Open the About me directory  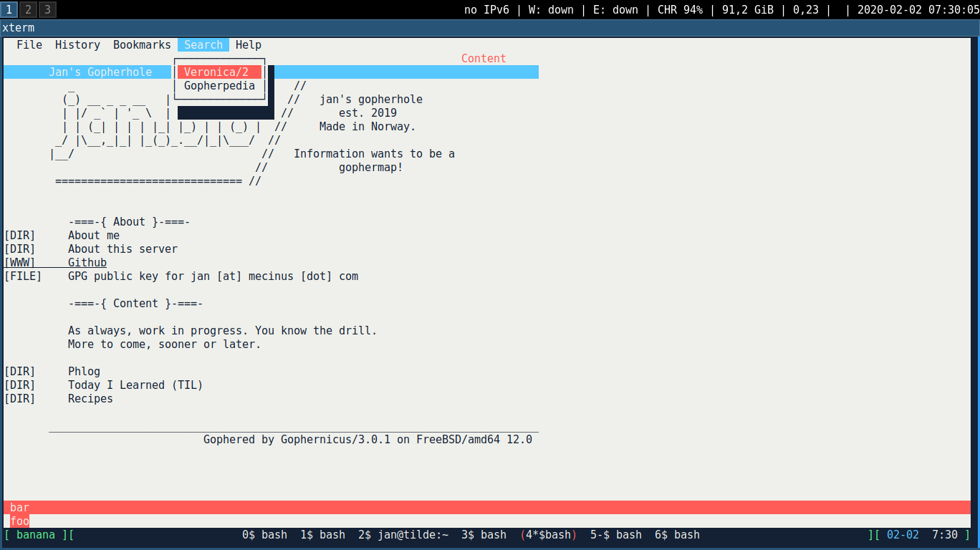[94, 236]
